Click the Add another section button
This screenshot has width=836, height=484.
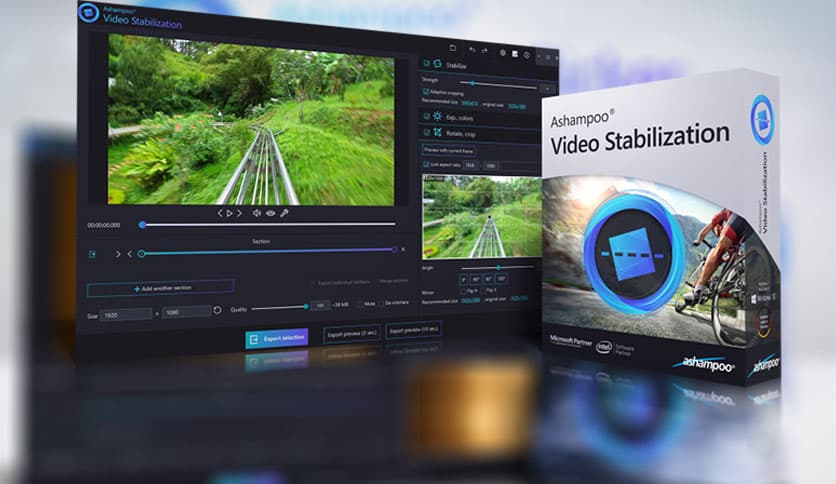pyautogui.click(x=160, y=288)
